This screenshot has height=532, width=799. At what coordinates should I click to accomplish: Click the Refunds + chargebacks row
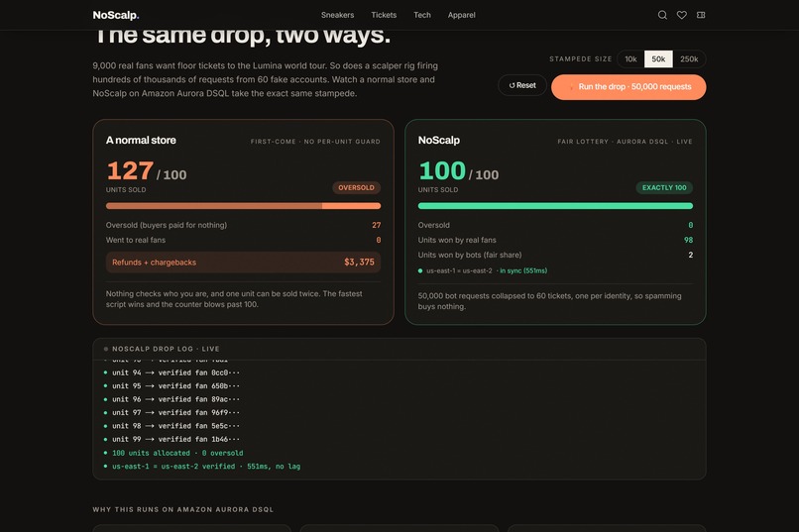[x=243, y=263]
